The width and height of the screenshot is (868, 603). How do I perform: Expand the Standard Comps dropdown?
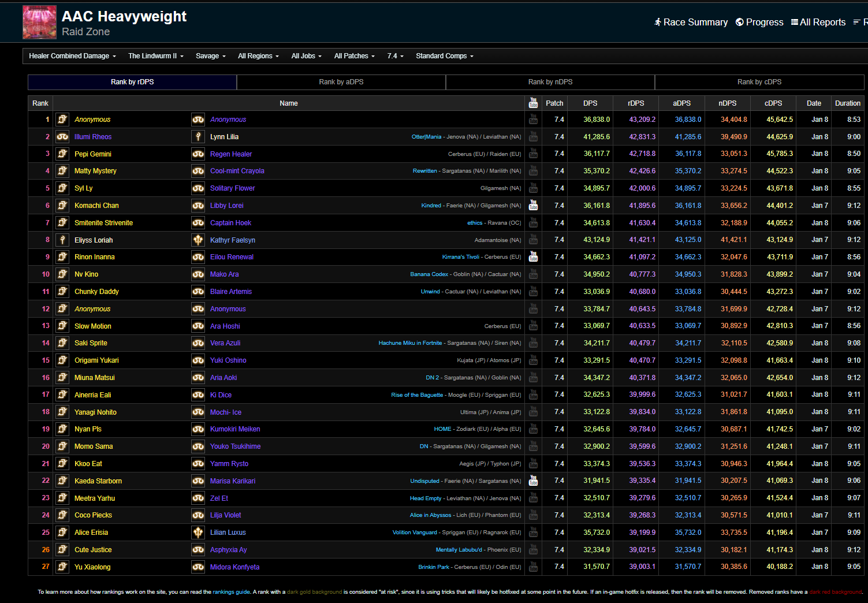point(445,56)
